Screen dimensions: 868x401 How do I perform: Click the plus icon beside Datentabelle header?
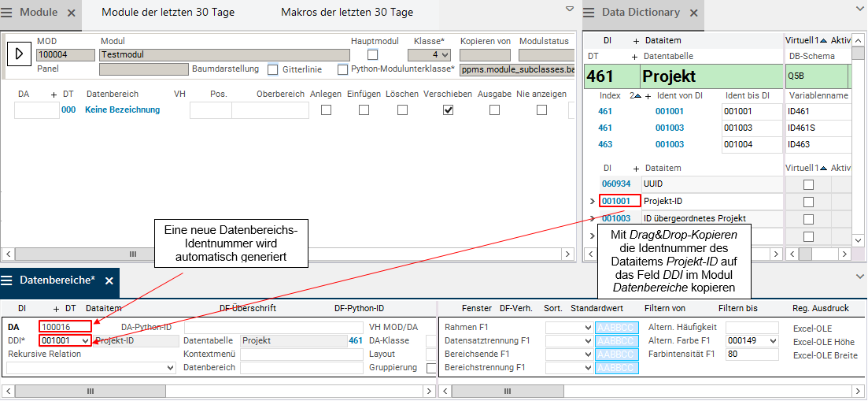tap(636, 57)
